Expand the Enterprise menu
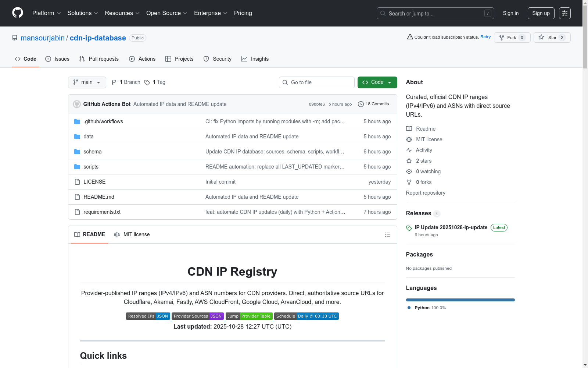The width and height of the screenshot is (588, 368). pos(211,13)
